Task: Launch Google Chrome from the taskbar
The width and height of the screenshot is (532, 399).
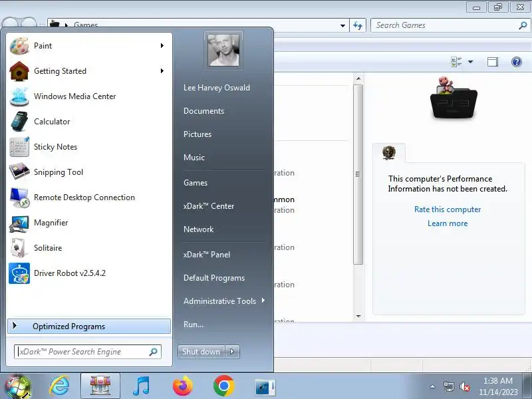Action: click(223, 386)
